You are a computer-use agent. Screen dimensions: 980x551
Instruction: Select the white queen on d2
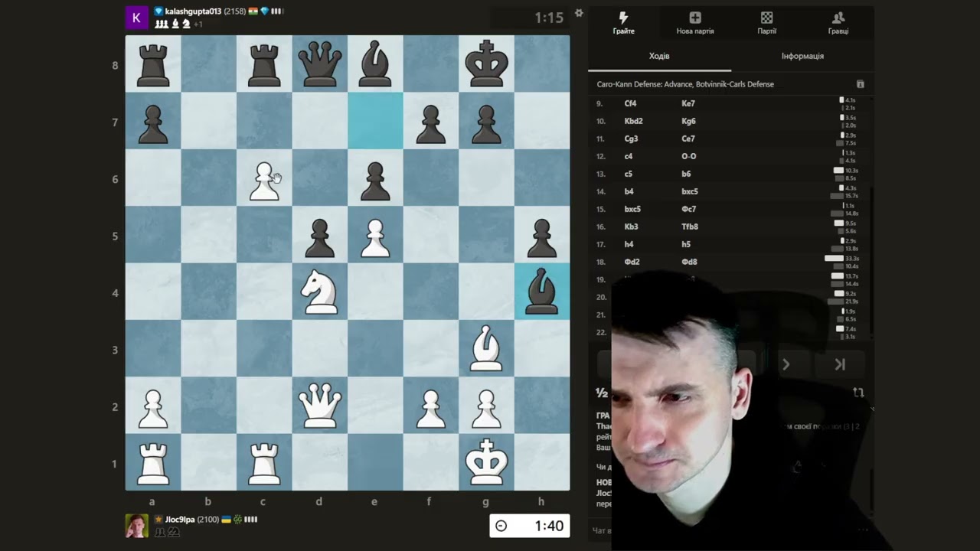point(320,406)
